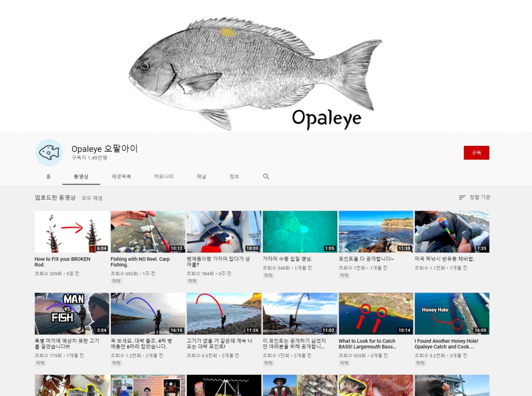Open the Opaleye channel fish avatar
This screenshot has width=532, height=396.
49,153
